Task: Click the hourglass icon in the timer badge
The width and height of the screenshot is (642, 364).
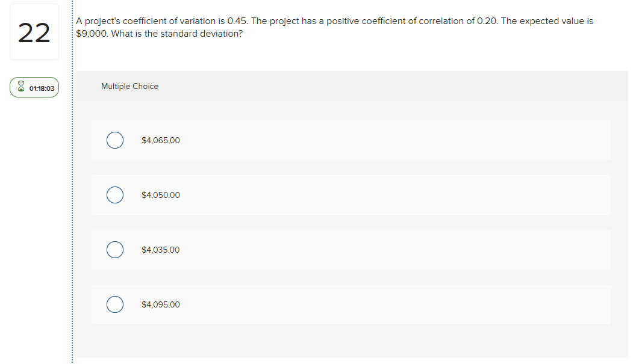Action: (20, 87)
